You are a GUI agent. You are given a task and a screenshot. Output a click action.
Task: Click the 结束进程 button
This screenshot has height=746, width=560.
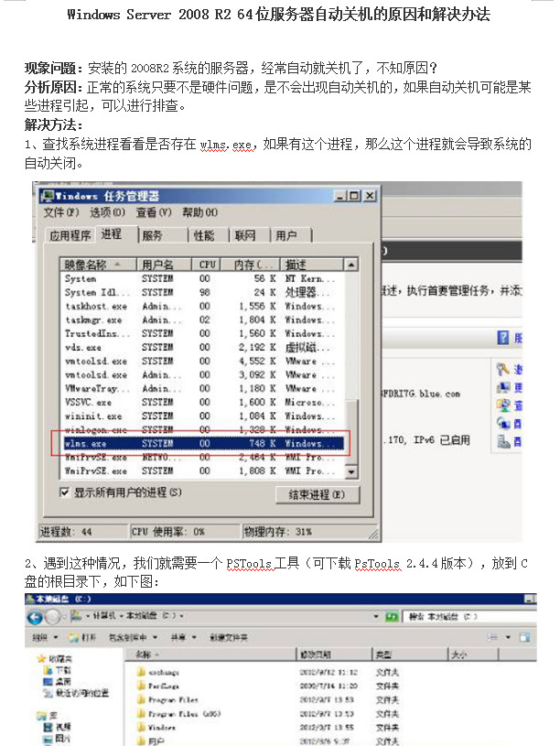(x=316, y=494)
